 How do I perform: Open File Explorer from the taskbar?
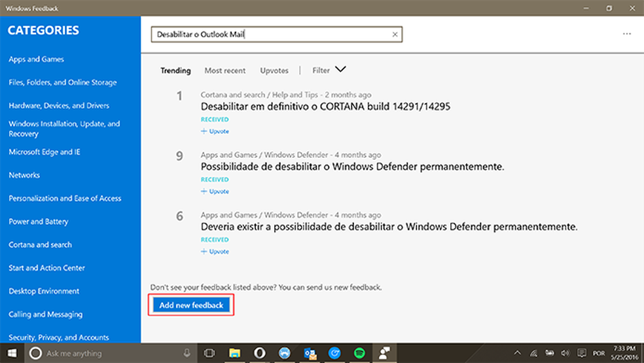[234, 353]
